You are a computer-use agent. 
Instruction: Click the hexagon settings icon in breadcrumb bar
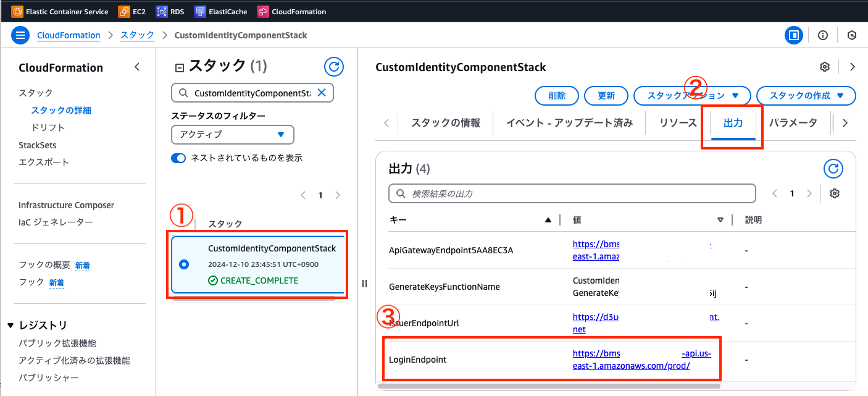tap(852, 35)
